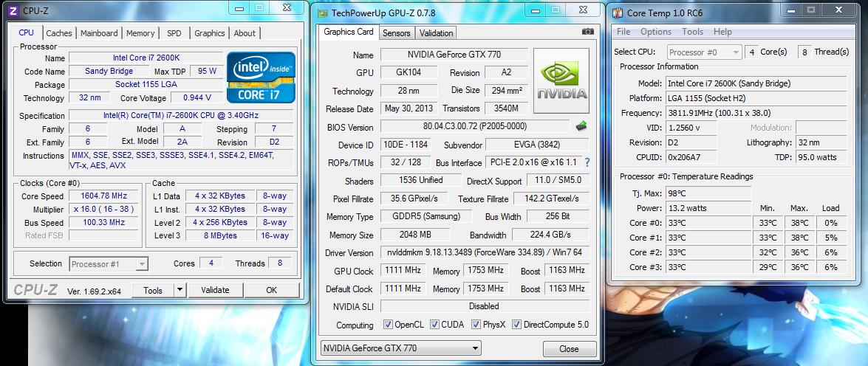Click the Validate button in CPU-Z

(216, 290)
